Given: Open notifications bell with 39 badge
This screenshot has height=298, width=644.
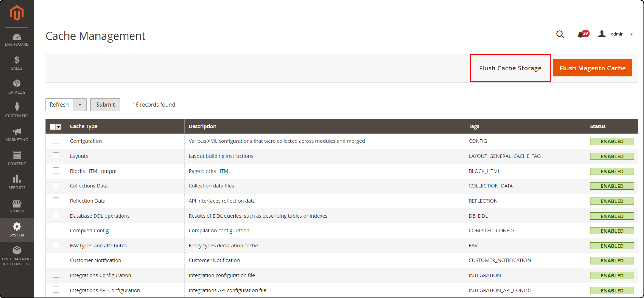Looking at the screenshot, I should [581, 34].
